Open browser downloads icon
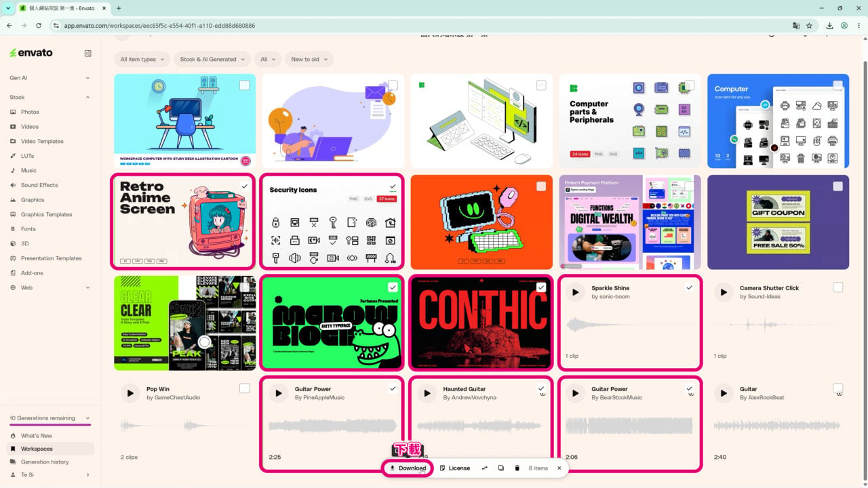Viewport: 868px width, 488px height. click(830, 26)
